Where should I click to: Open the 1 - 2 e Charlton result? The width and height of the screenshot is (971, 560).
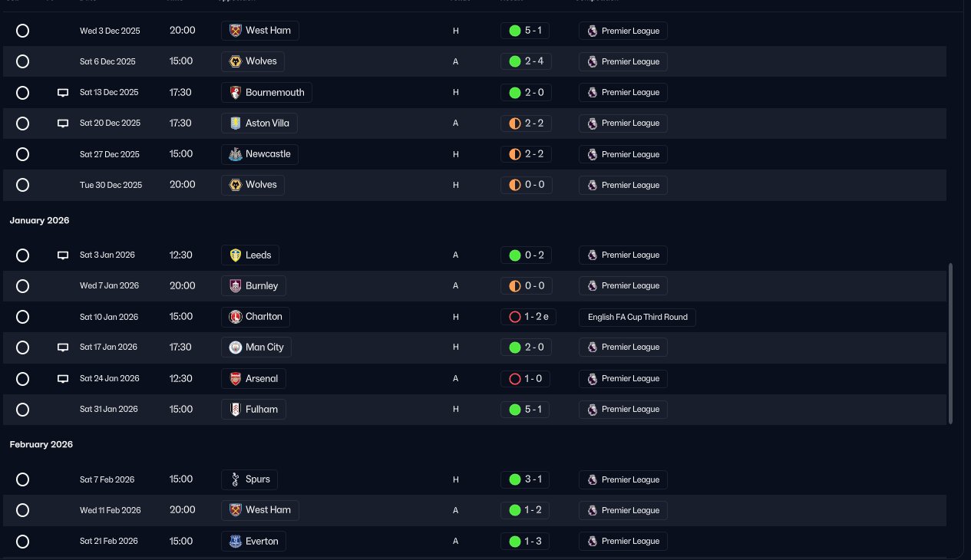tap(528, 317)
